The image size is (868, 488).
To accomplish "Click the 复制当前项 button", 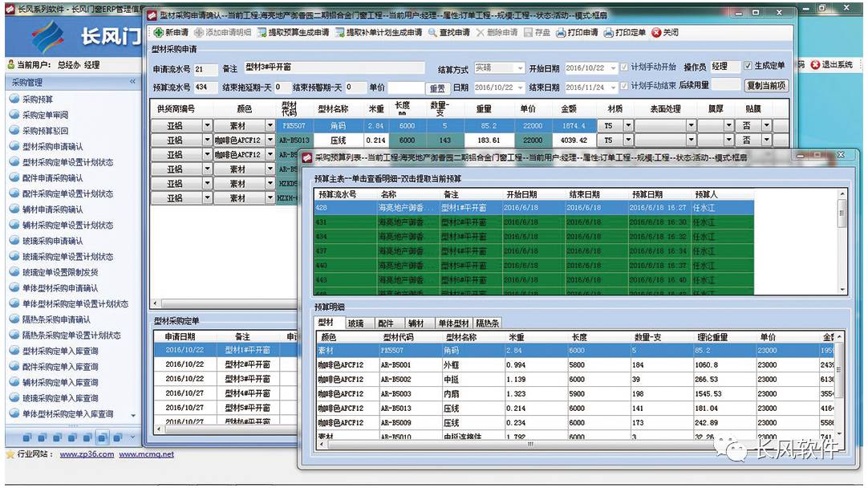I will 766,86.
